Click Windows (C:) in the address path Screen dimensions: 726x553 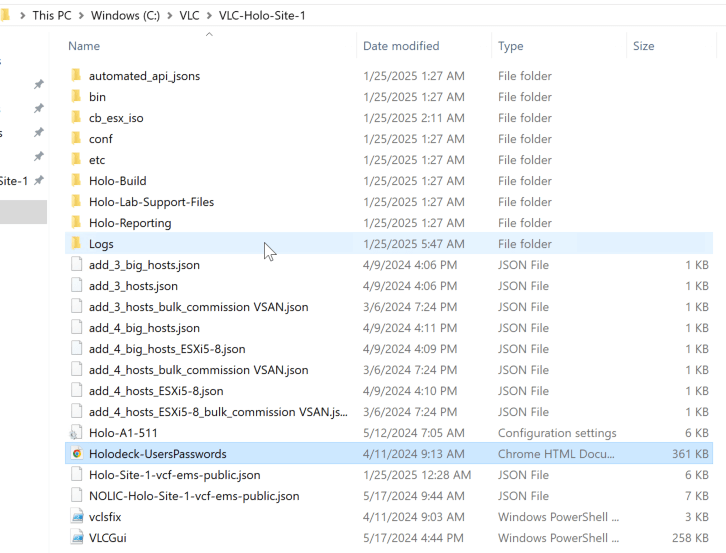coord(130,15)
